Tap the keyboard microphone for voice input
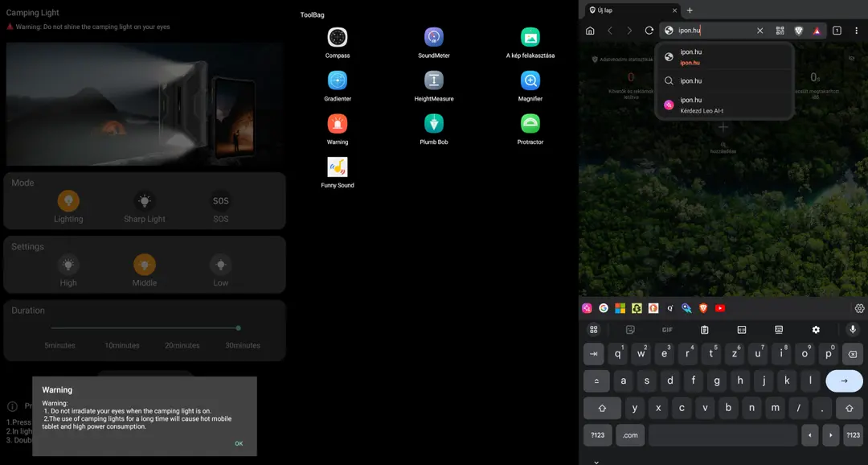This screenshot has height=465, width=868. coord(853,330)
